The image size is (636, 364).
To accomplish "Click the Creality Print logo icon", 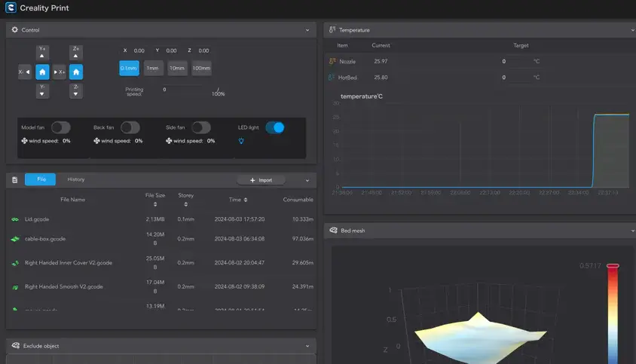I will pos(10,8).
